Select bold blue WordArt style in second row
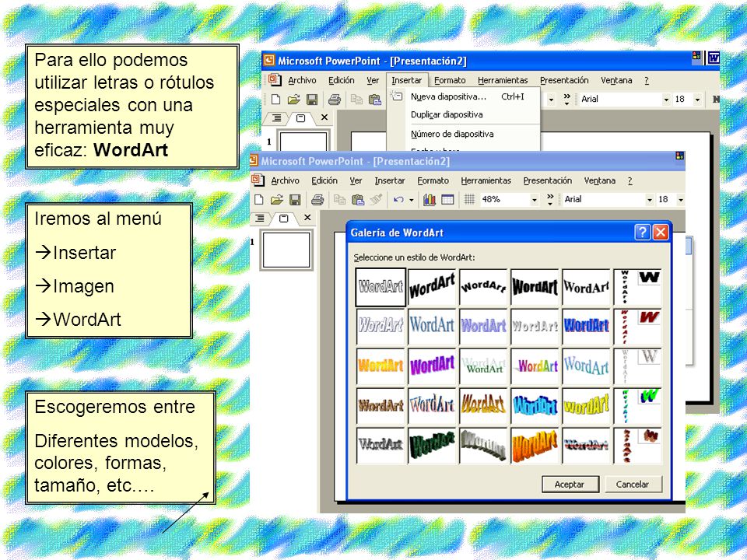 tap(586, 326)
